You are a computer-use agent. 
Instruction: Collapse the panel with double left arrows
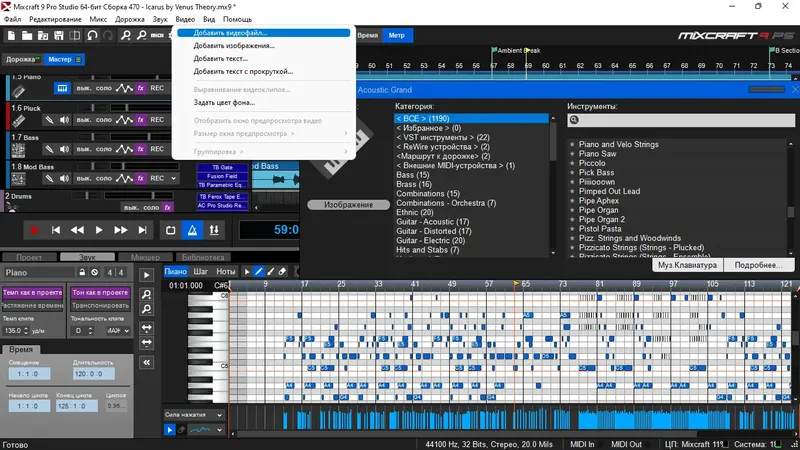click(x=146, y=362)
